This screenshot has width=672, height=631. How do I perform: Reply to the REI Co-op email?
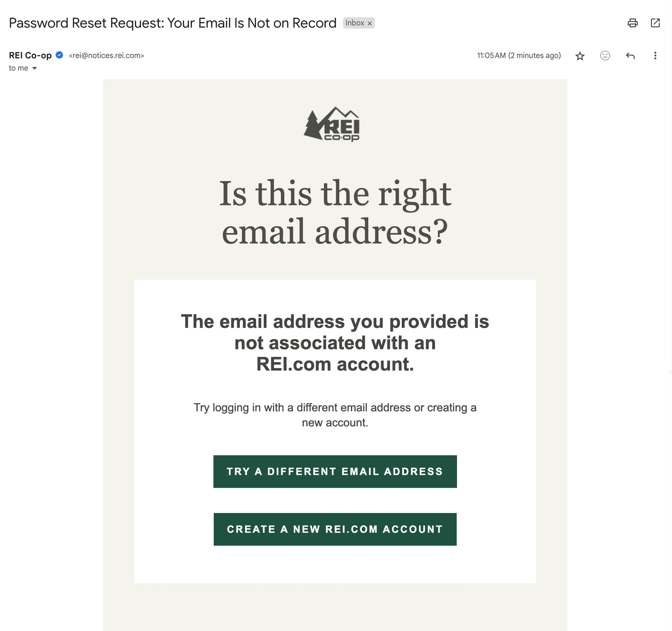630,56
